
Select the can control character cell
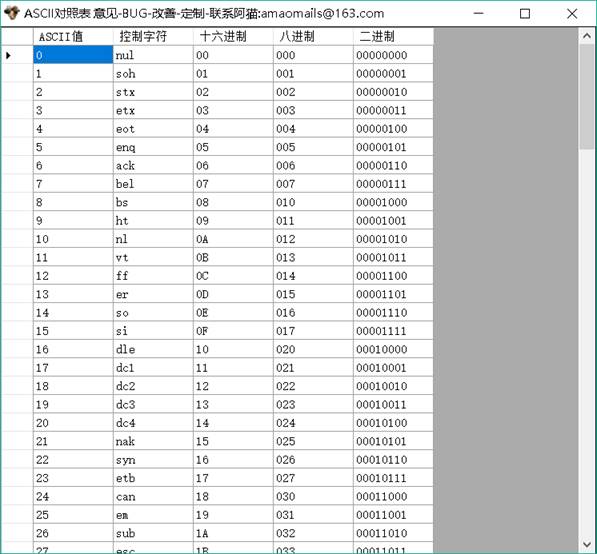[x=153, y=496]
